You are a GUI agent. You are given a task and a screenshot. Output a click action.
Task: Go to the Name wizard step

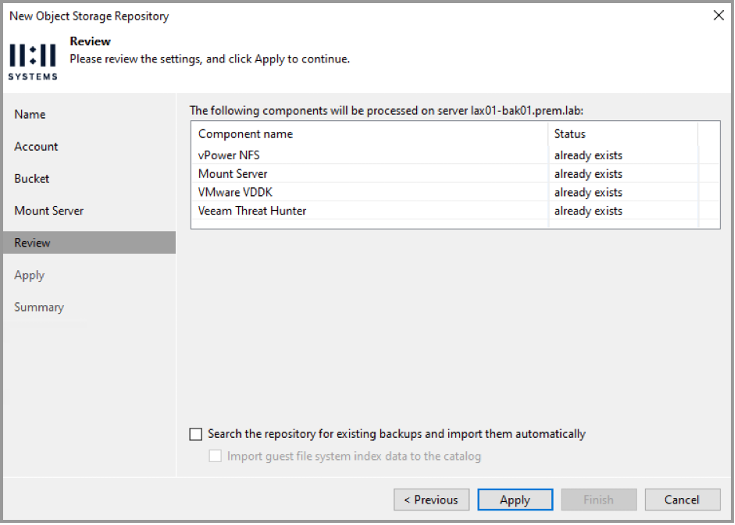(30, 114)
